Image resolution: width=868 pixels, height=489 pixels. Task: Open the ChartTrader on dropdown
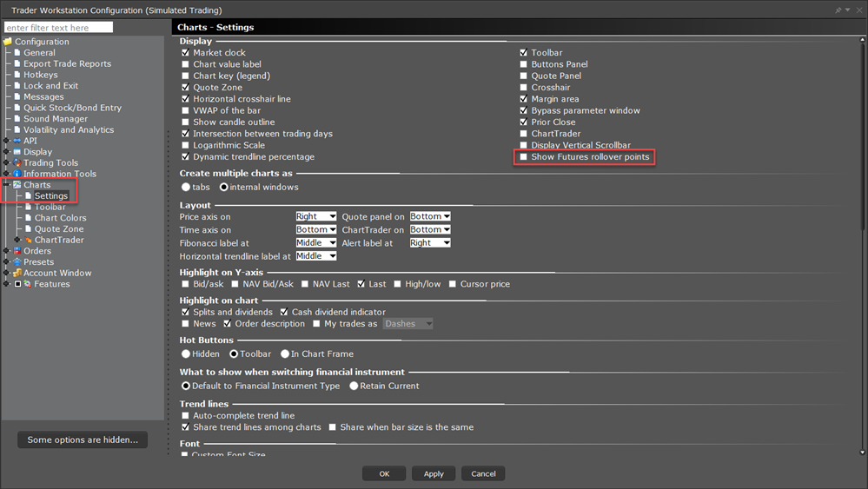pyautogui.click(x=430, y=229)
